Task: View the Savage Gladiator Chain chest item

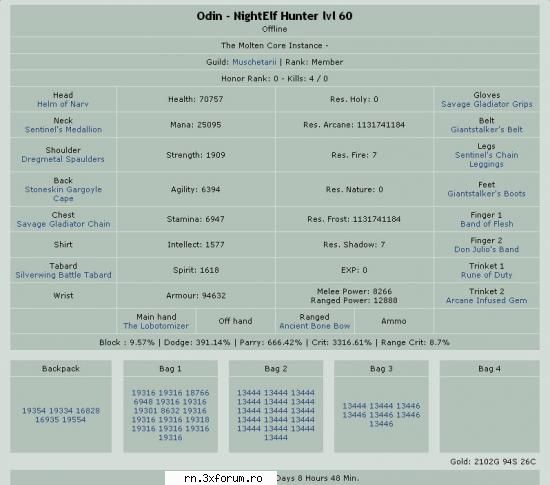Action: coord(63,224)
